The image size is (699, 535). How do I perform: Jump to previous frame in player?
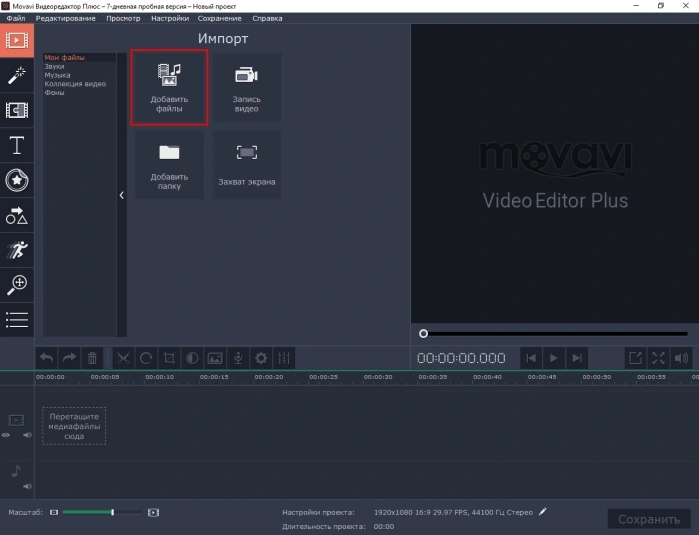(531, 358)
